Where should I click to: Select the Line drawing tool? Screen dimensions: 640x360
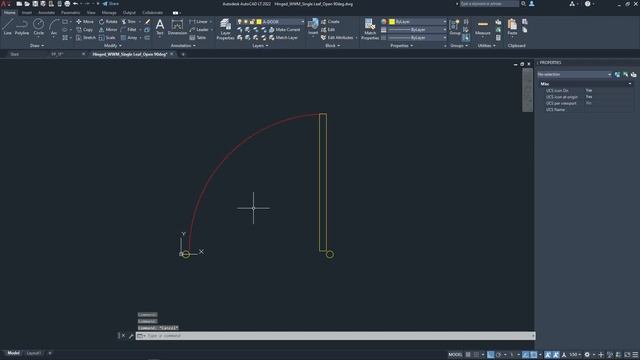[x=7, y=27]
